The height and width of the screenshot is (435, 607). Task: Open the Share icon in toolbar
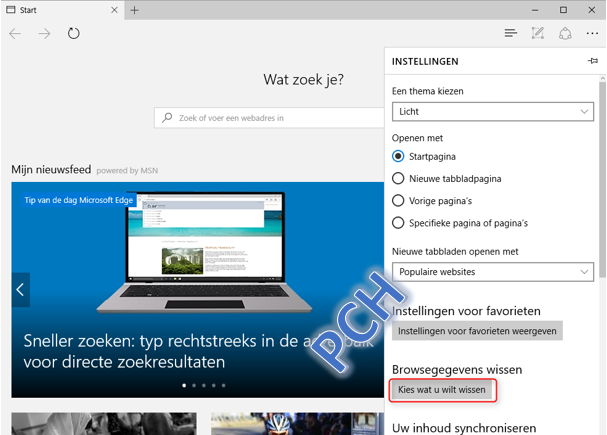tap(565, 33)
